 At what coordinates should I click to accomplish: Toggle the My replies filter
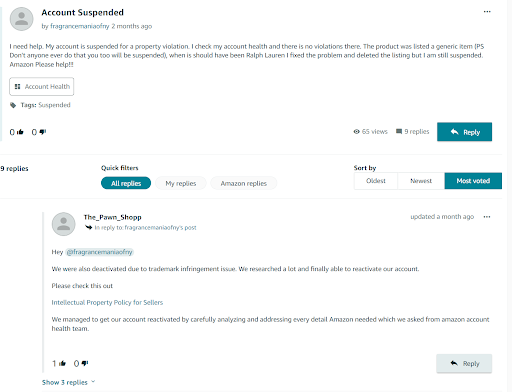point(181,183)
